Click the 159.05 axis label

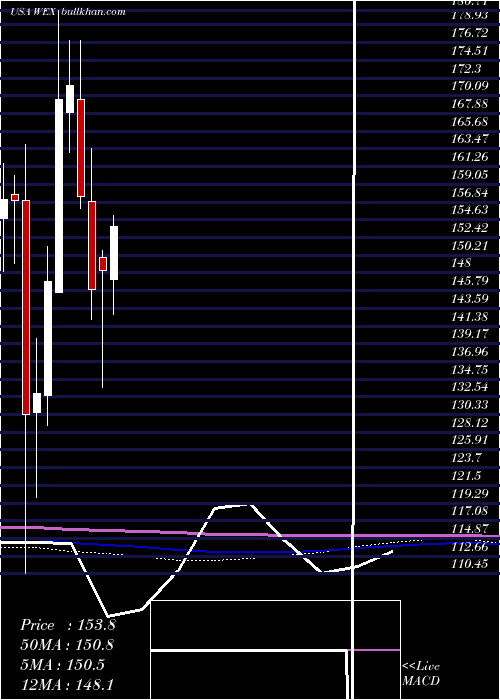click(x=469, y=175)
